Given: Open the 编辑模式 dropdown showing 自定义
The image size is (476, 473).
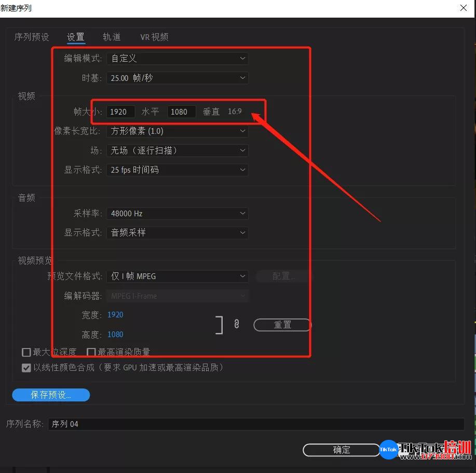Looking at the screenshot, I should (178, 58).
